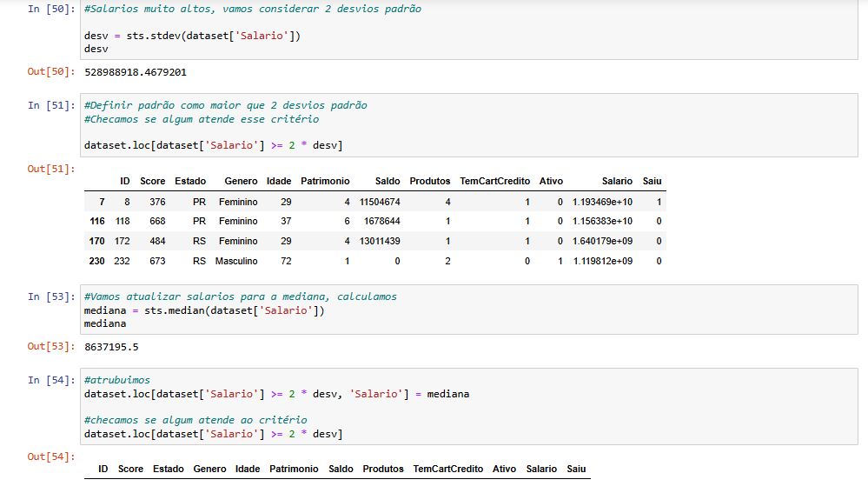Viewport: 868px width, 493px height.
Task: Select row index 230 in the table
Action: tap(97, 261)
